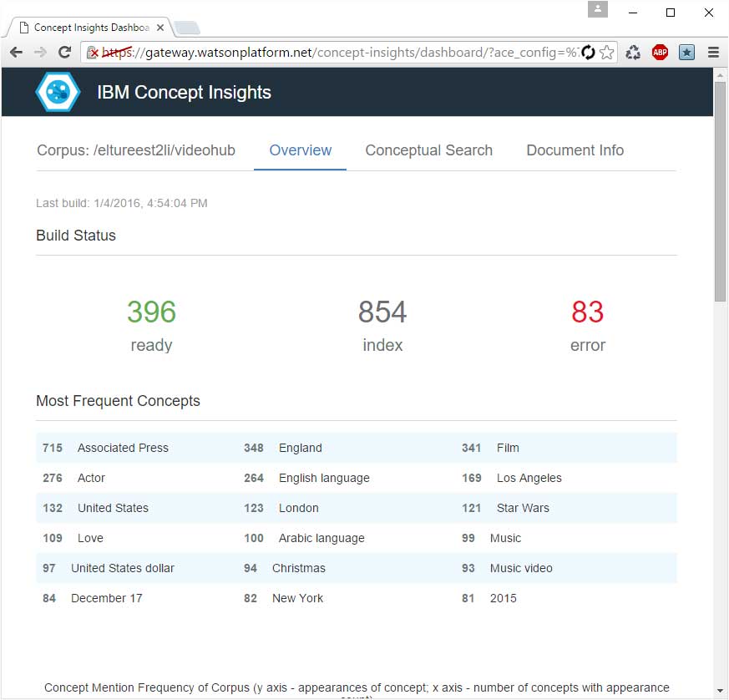Select the Music concept with count 99
729x700 pixels.
click(x=491, y=538)
